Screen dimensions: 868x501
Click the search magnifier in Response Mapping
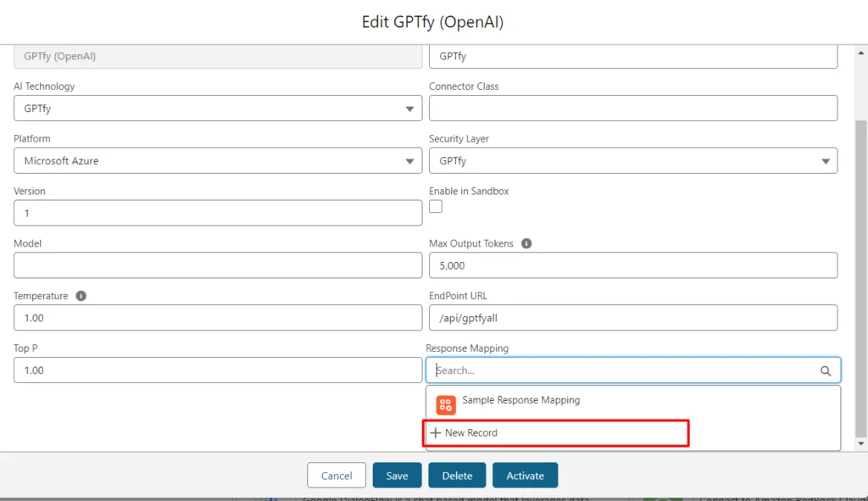[826, 370]
